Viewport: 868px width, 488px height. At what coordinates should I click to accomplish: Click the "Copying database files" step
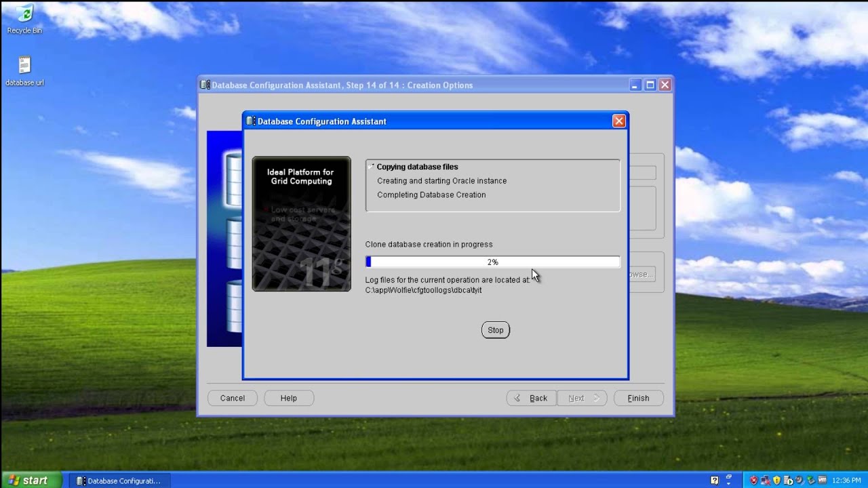coord(417,167)
